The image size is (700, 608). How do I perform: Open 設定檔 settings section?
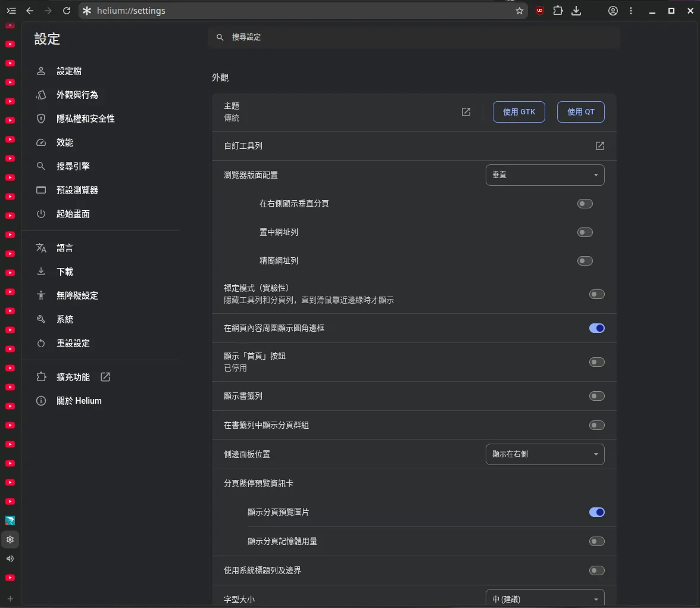[x=69, y=71]
